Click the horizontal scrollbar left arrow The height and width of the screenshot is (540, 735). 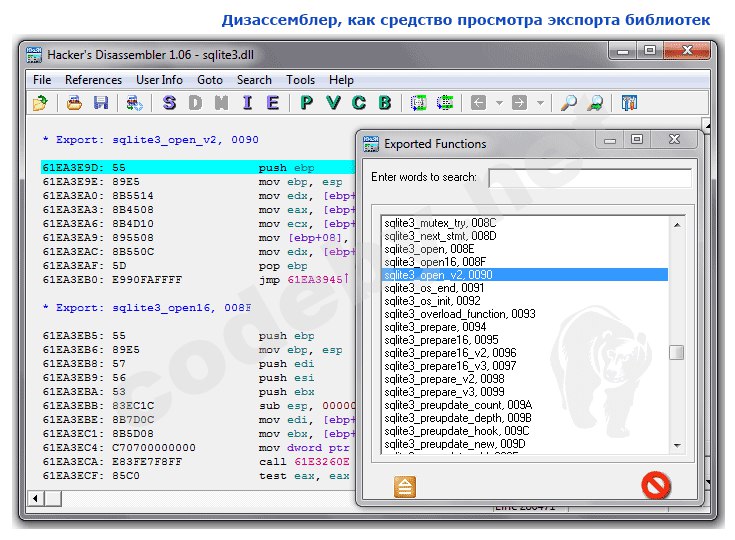(36, 498)
